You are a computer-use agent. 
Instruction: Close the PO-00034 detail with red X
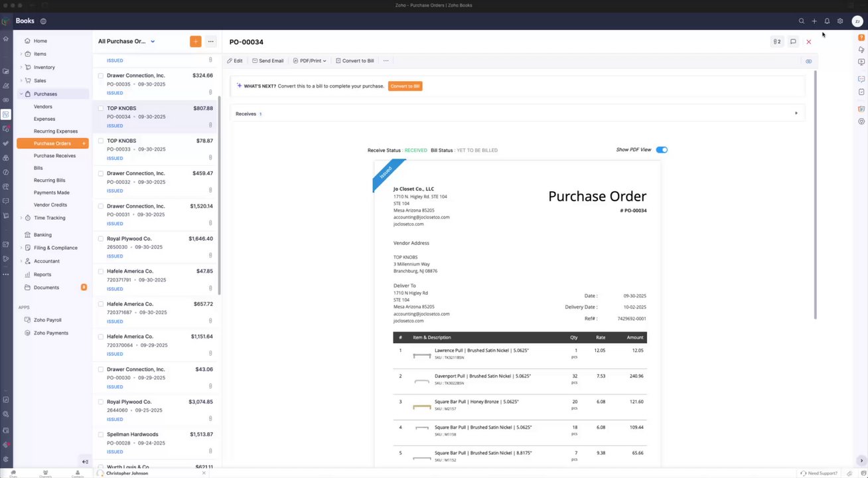808,42
